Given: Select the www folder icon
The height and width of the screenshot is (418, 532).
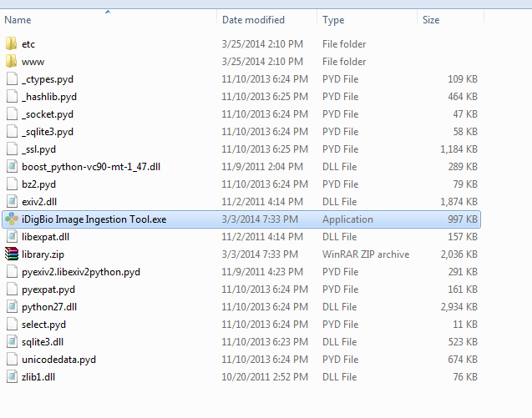Looking at the screenshot, I should click(x=11, y=62).
